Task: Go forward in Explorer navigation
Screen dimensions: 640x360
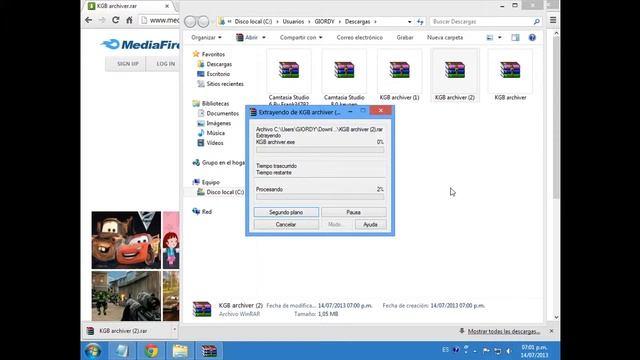Action: coord(204,22)
